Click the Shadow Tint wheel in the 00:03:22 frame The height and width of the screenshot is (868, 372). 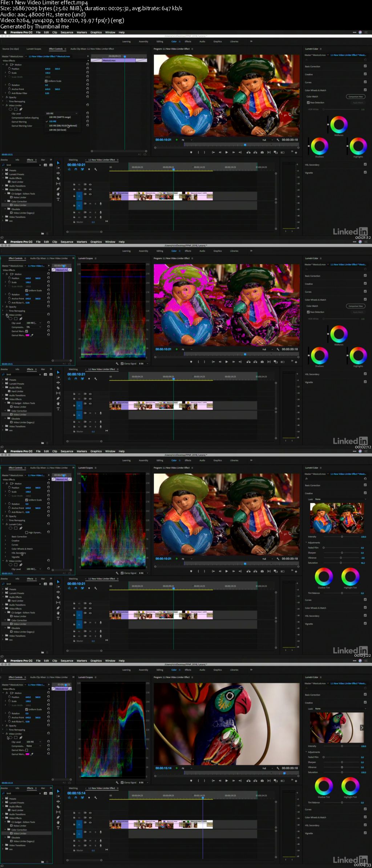tap(324, 577)
